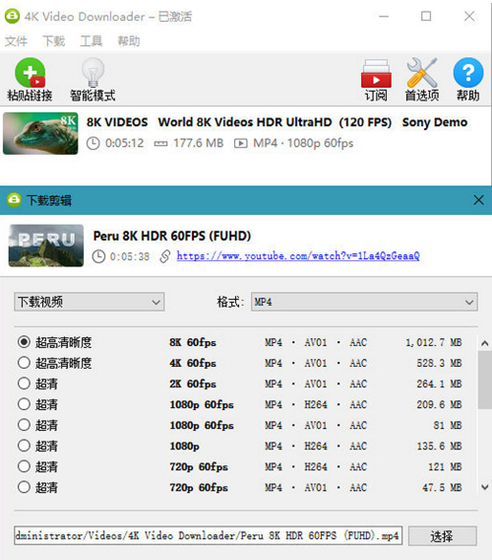Open the YouTube video URL link
The image size is (492, 560).
[x=298, y=256]
